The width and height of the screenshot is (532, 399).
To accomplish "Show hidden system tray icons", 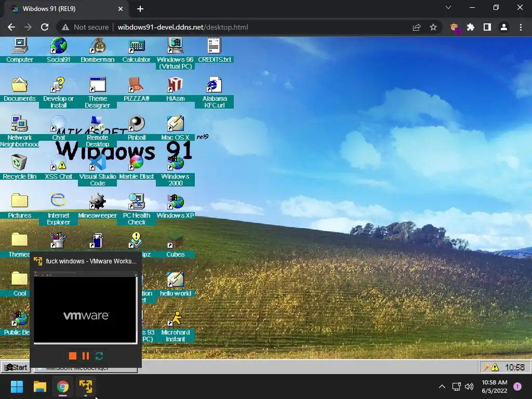I will pyautogui.click(x=442, y=387).
